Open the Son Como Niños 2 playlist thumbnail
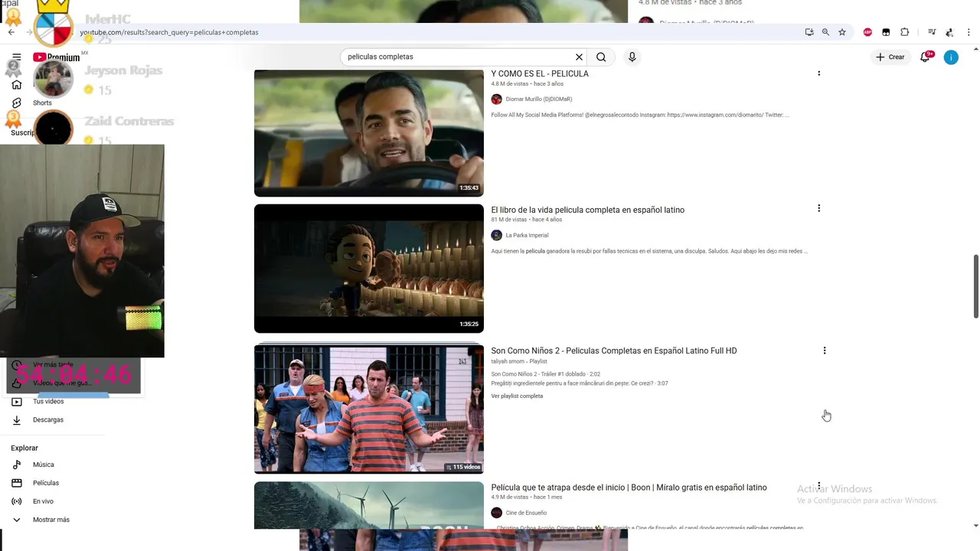The width and height of the screenshot is (980, 551). point(369,409)
